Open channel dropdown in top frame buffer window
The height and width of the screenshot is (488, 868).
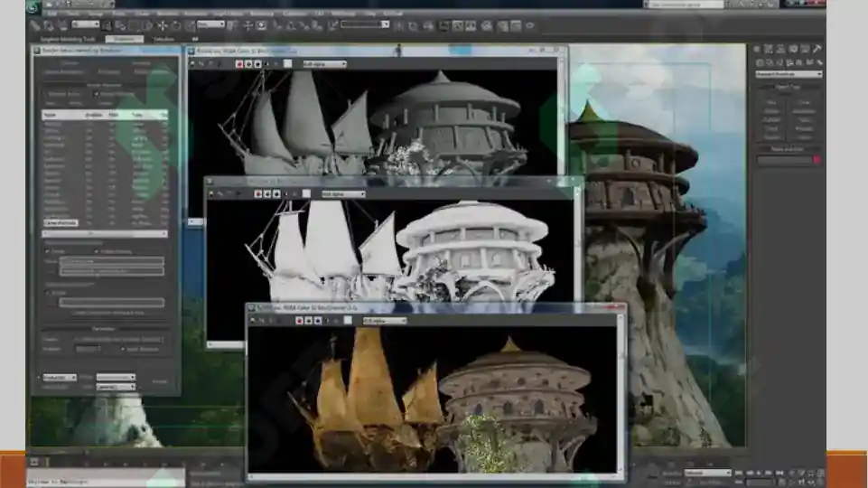click(324, 64)
